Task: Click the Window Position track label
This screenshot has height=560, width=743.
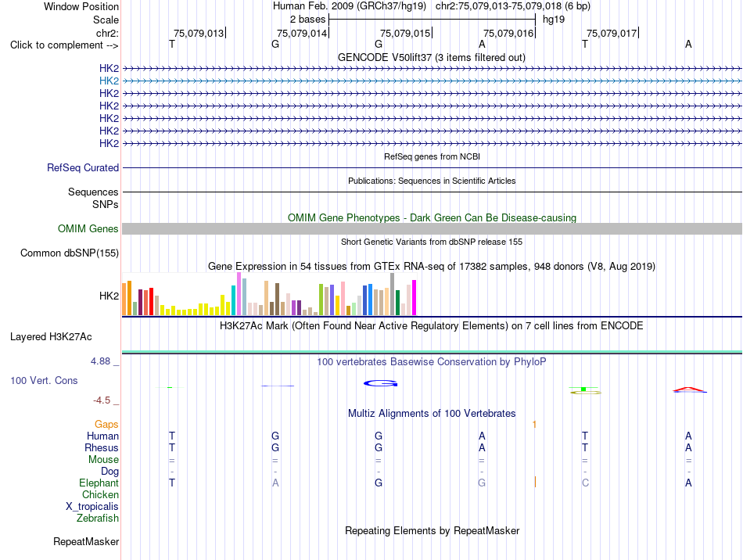Action: (81, 6)
